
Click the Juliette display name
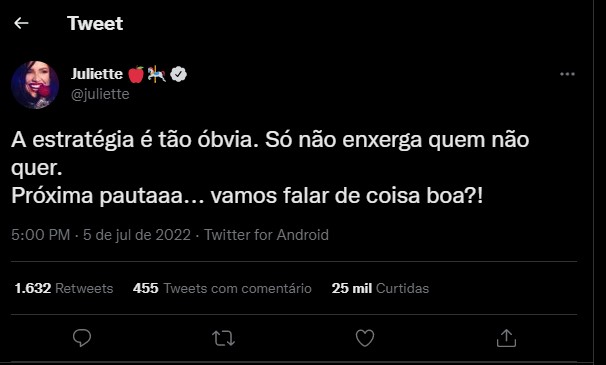point(97,73)
